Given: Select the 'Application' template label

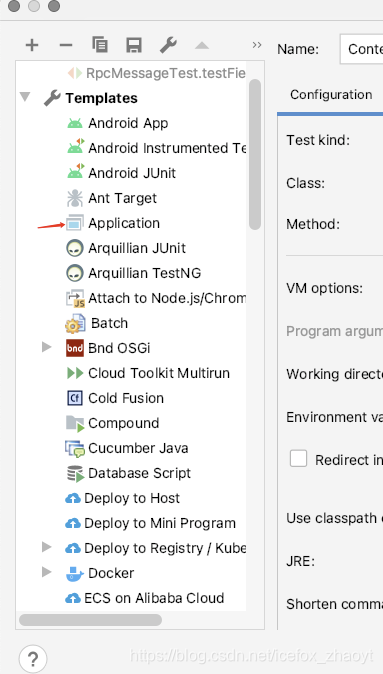Looking at the screenshot, I should pyautogui.click(x=124, y=224).
